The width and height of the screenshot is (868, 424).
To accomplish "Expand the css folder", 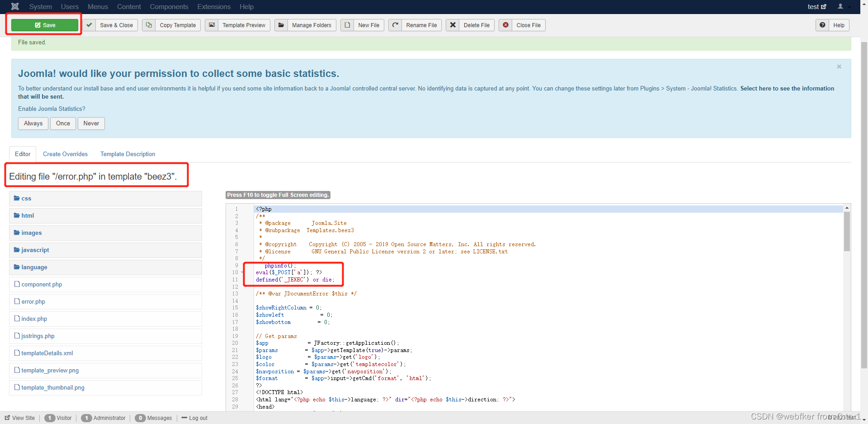I will [105, 199].
